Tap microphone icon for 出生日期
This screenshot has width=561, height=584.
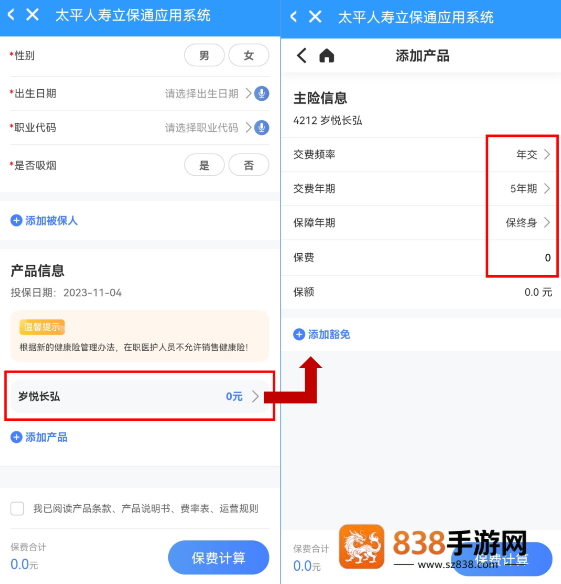(262, 93)
